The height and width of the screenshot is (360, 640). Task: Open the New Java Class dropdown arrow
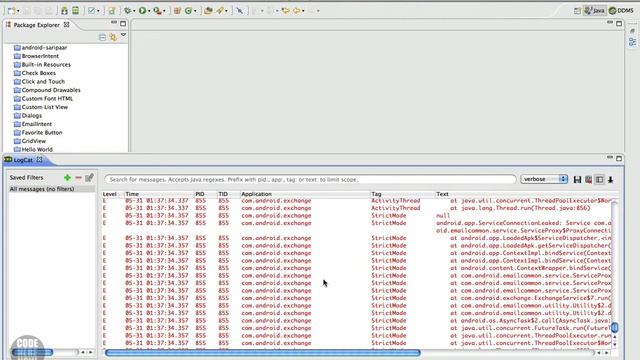tap(195, 11)
